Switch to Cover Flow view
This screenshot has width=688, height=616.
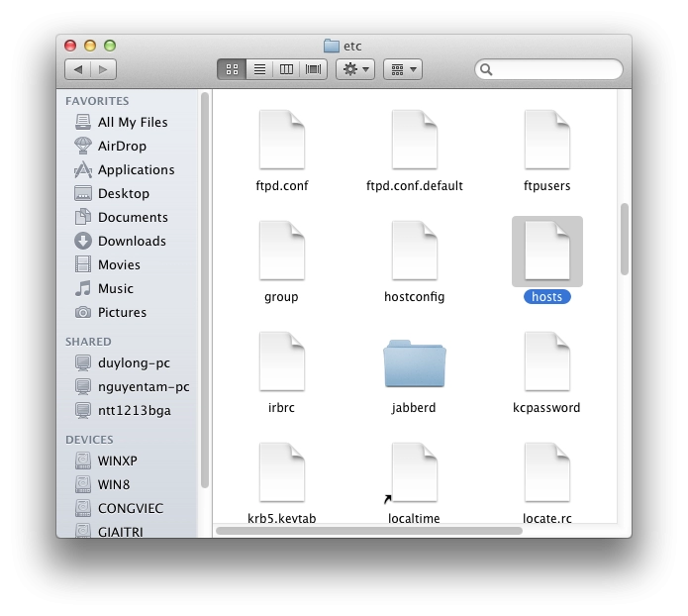click(x=313, y=69)
